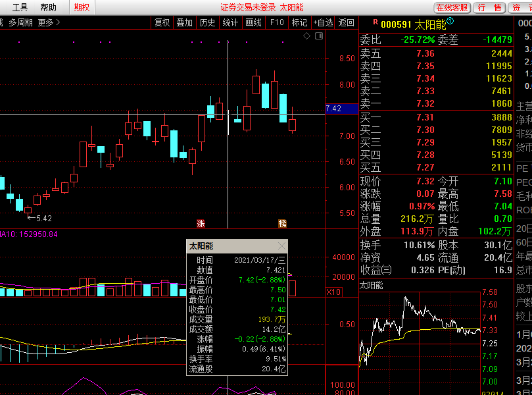
Task: Click 标记 to mark the stock
Action: 299,23
